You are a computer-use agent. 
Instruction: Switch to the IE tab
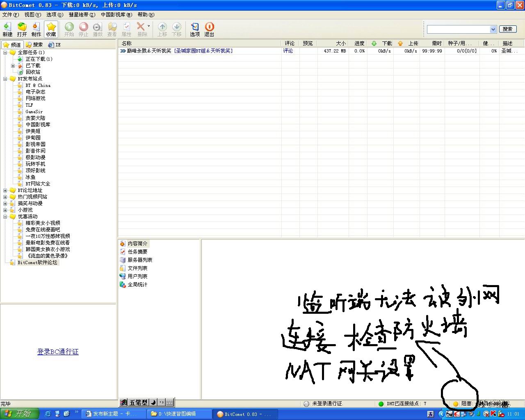pos(54,45)
